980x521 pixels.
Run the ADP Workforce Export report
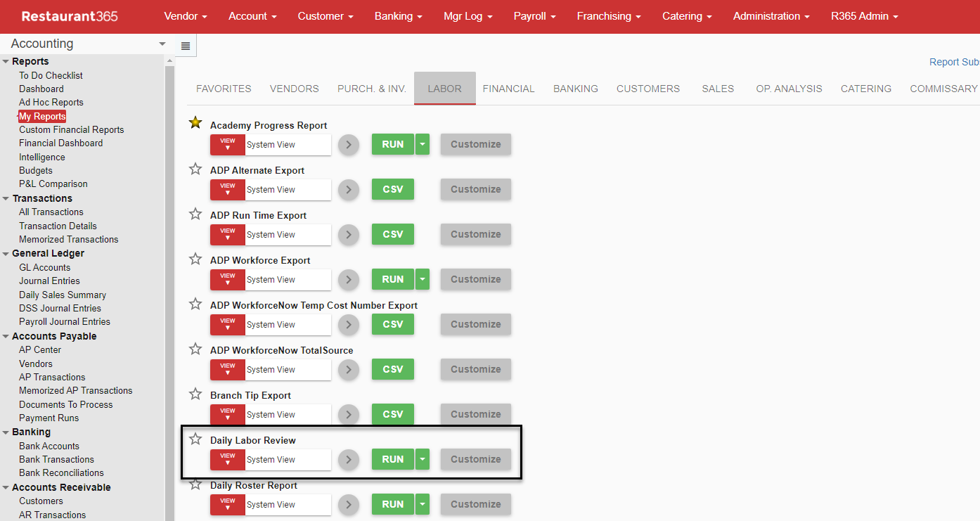pos(393,279)
